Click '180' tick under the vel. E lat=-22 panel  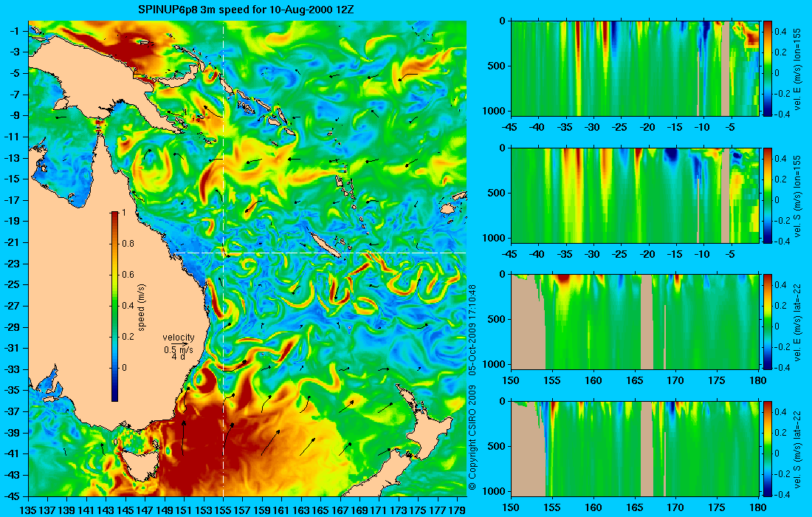(x=758, y=380)
